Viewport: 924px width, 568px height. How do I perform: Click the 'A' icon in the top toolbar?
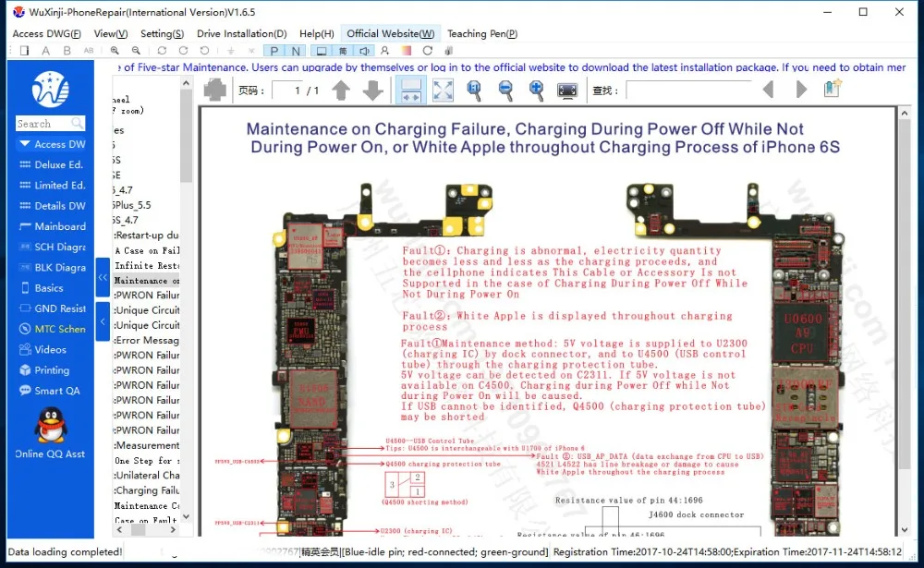[x=45, y=51]
